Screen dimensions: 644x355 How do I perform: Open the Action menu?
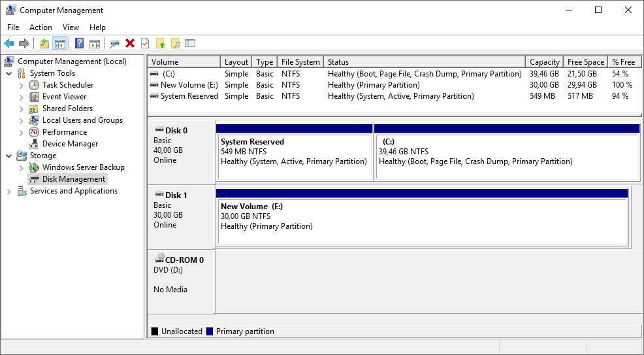(x=40, y=27)
